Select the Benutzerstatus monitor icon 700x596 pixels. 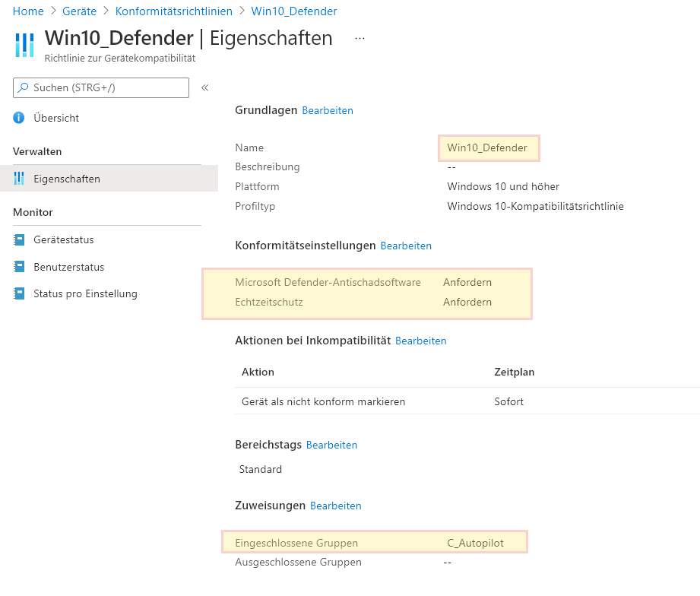point(21,267)
